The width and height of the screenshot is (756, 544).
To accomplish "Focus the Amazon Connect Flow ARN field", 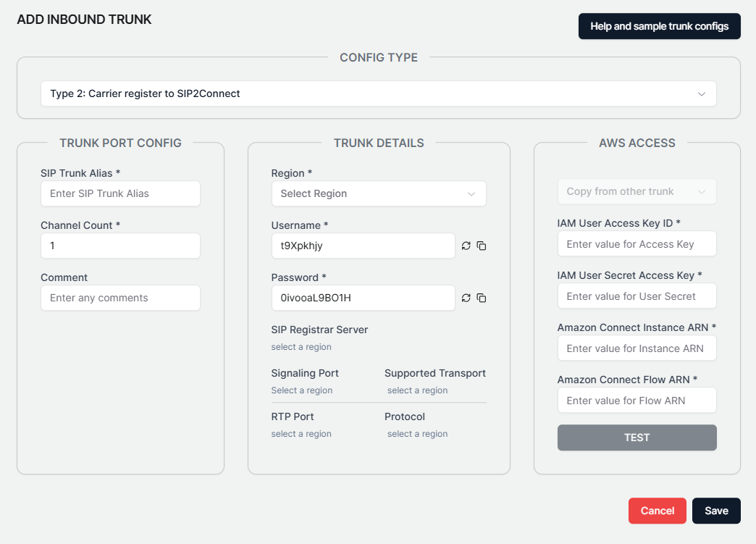I will click(637, 400).
